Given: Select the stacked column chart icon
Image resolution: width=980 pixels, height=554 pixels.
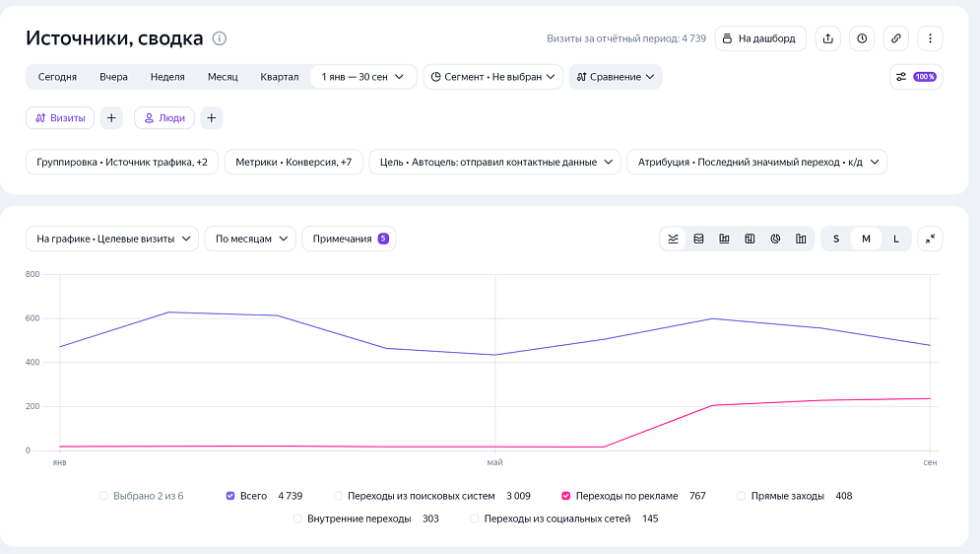Looking at the screenshot, I should tap(750, 239).
